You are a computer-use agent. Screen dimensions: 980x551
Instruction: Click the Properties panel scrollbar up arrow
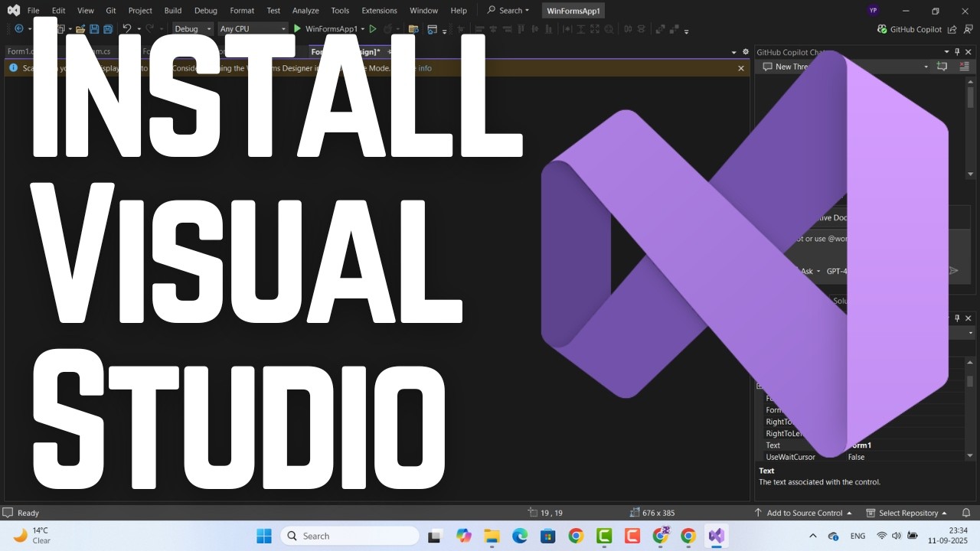971,361
